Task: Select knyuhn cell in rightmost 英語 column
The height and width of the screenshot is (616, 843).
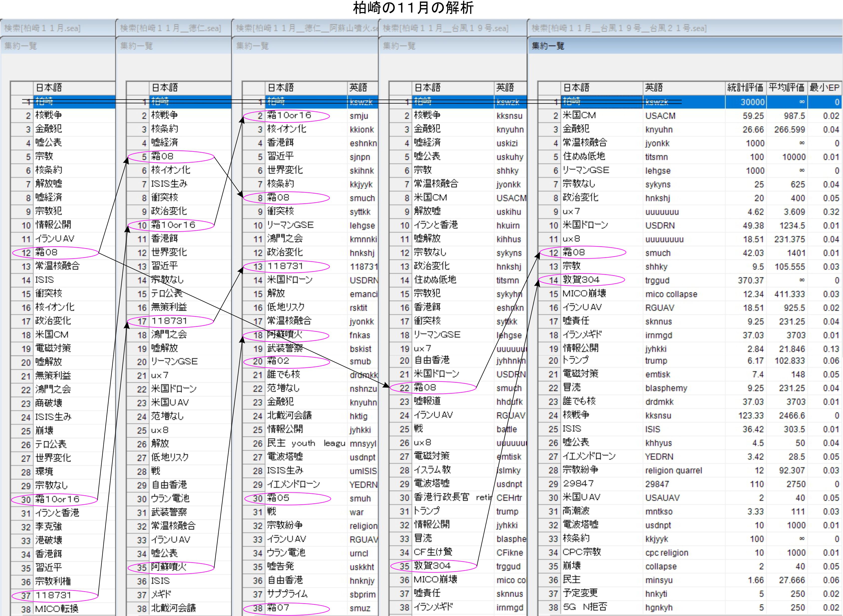Action: pos(659,129)
